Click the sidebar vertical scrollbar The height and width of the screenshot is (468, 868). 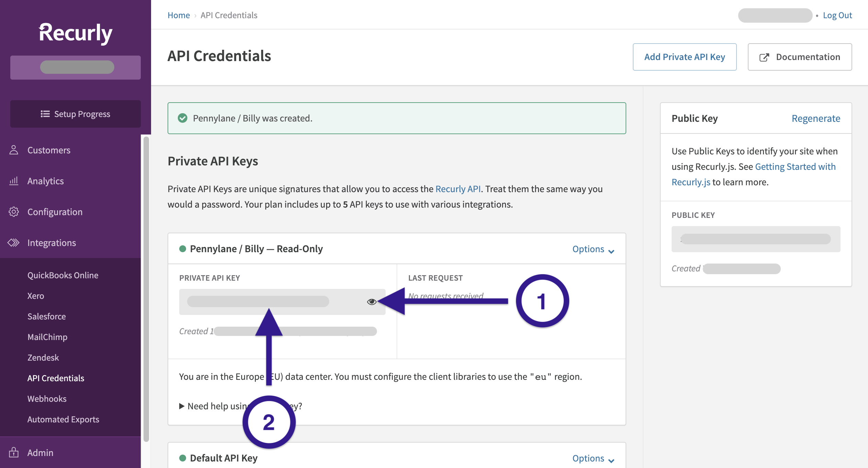pos(146,288)
